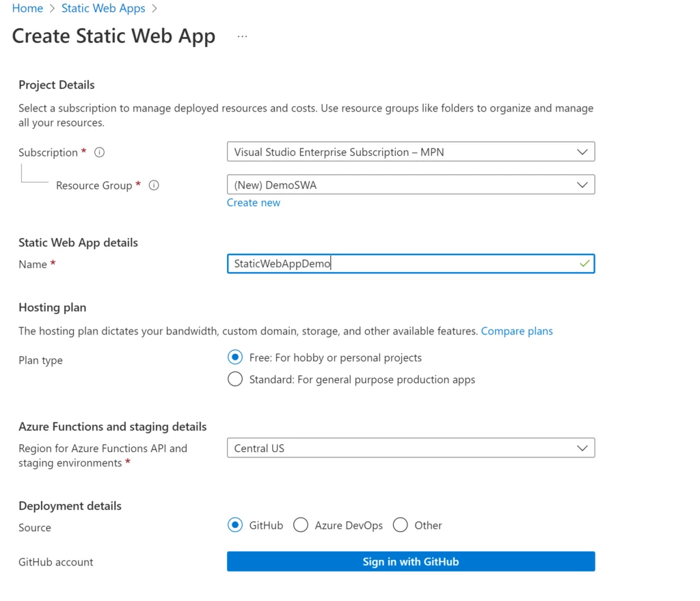Click the Subscription dropdown chevron
Viewport: 700px width, 601px height.
(x=582, y=151)
